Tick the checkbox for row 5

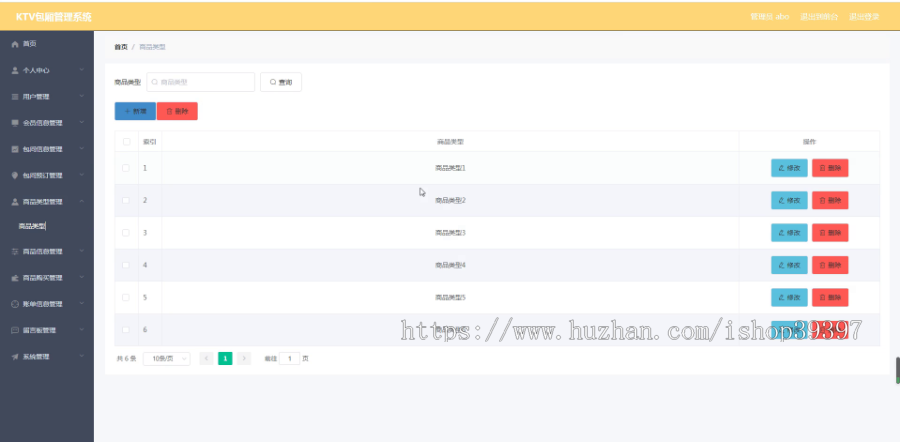click(x=126, y=297)
